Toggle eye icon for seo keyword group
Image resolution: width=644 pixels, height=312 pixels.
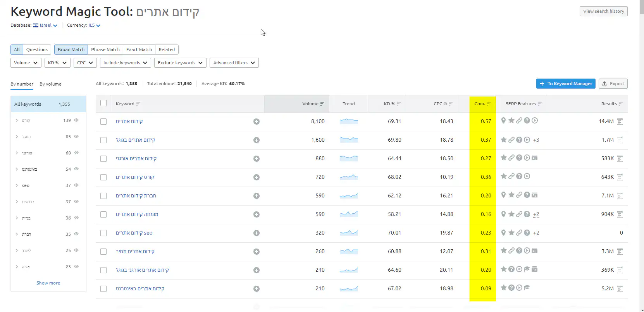(76, 185)
